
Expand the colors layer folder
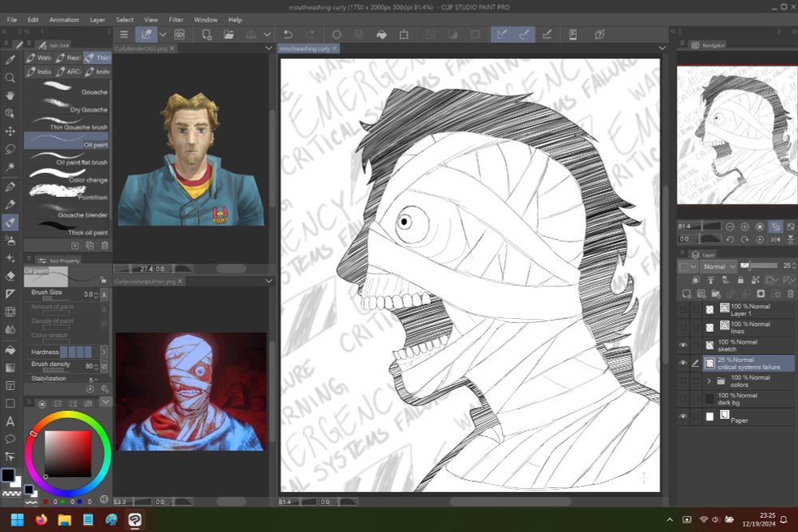[709, 381]
